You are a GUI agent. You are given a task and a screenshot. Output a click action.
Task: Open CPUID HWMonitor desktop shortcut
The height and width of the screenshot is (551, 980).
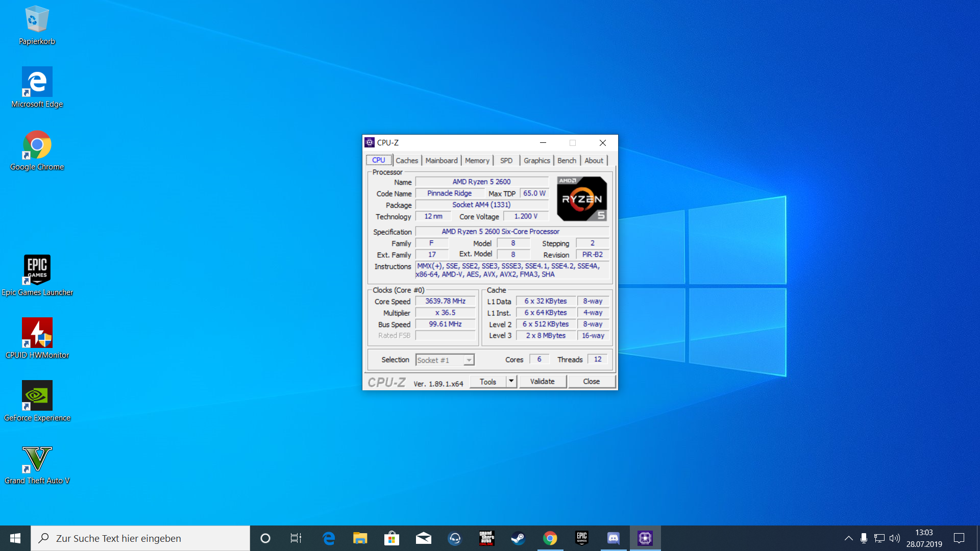[x=37, y=333]
